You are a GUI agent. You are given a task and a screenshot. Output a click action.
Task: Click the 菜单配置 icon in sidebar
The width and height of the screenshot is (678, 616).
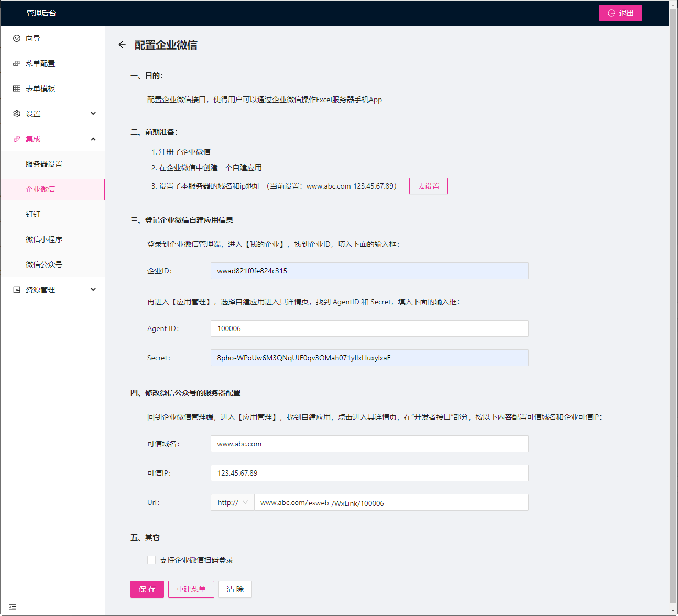click(17, 63)
